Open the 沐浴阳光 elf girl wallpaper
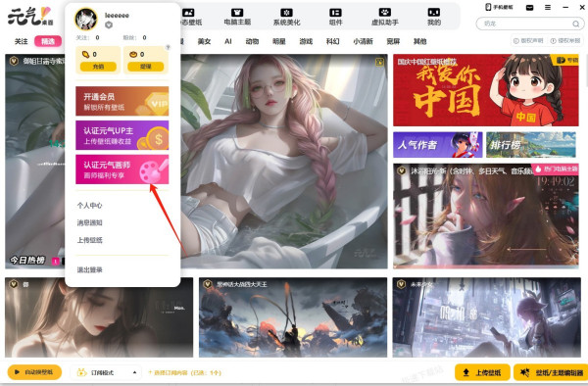 pos(486,216)
